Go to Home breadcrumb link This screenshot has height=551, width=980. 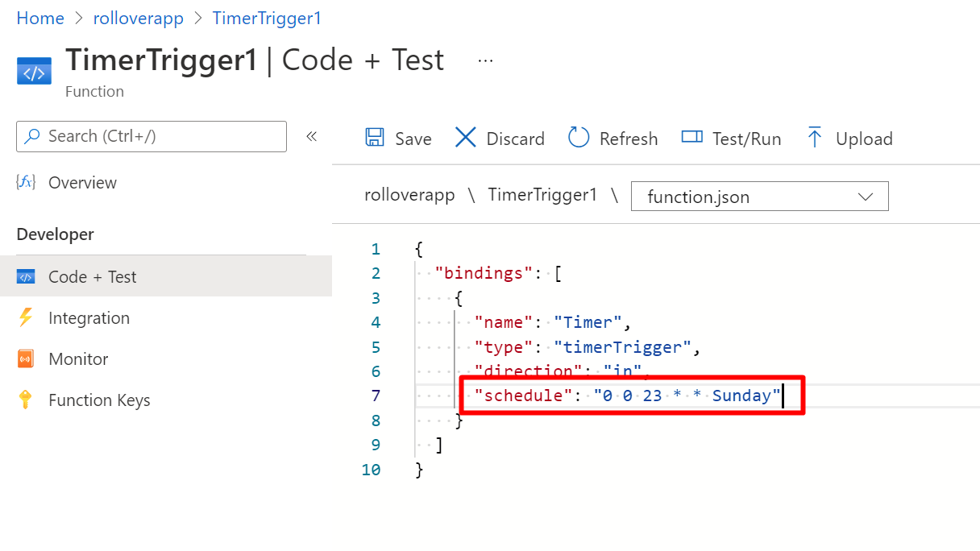[x=40, y=19]
